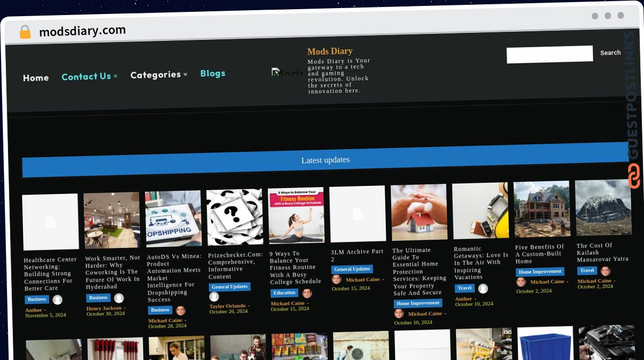Open The Cost Of Kailash Mansarovar Yatra title
The width and height of the screenshot is (644, 360).
coord(602,253)
